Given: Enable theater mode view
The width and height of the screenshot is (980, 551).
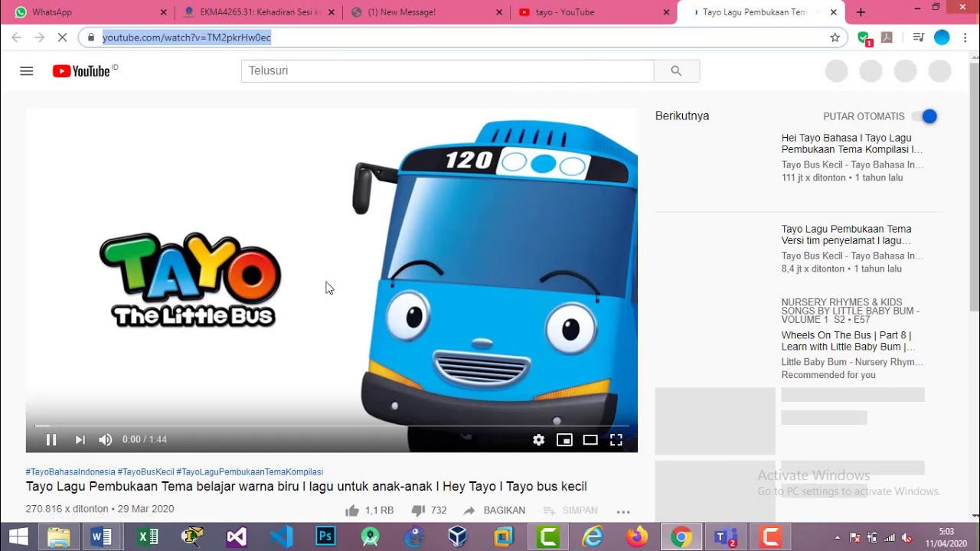Looking at the screenshot, I should point(590,439).
